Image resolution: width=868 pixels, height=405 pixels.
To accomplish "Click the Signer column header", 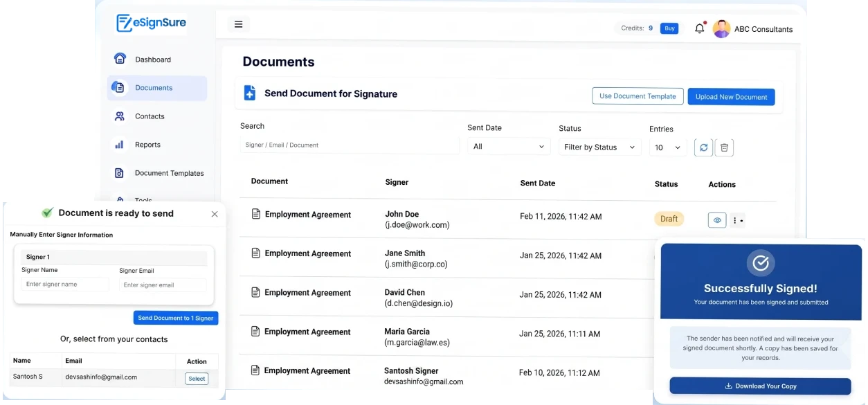I will click(x=397, y=182).
